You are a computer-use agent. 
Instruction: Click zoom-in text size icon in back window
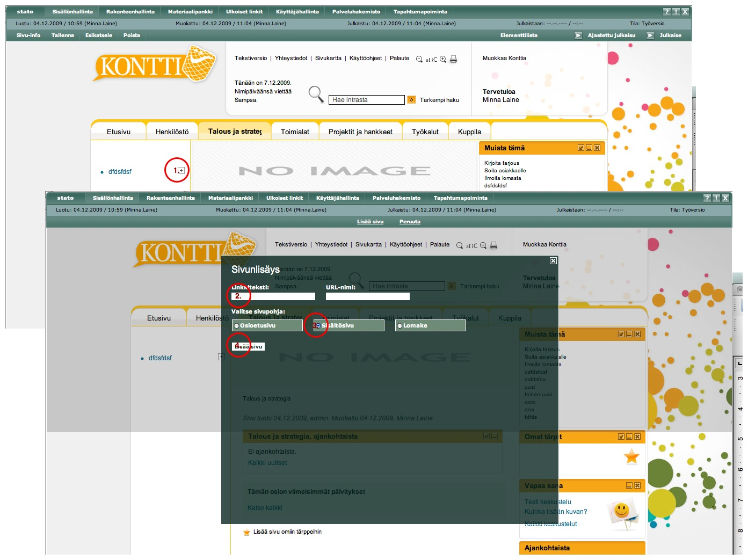tap(443, 59)
